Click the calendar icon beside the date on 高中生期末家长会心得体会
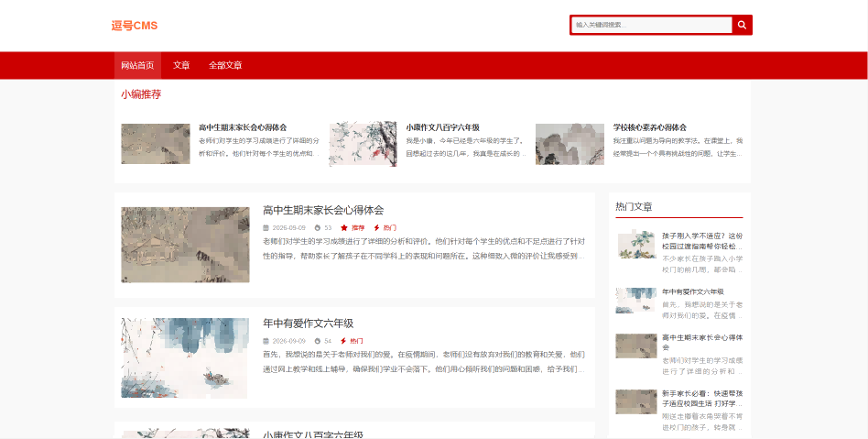 (x=266, y=228)
